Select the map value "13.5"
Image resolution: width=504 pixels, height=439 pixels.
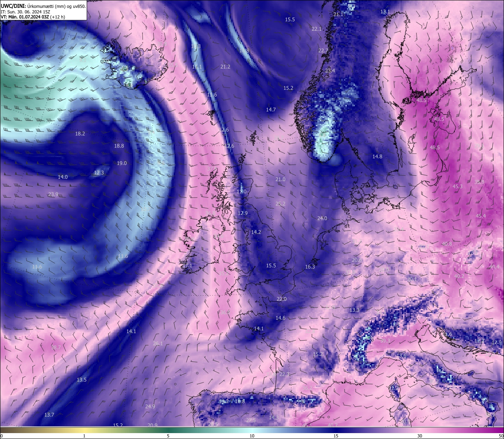pyautogui.click(x=82, y=380)
